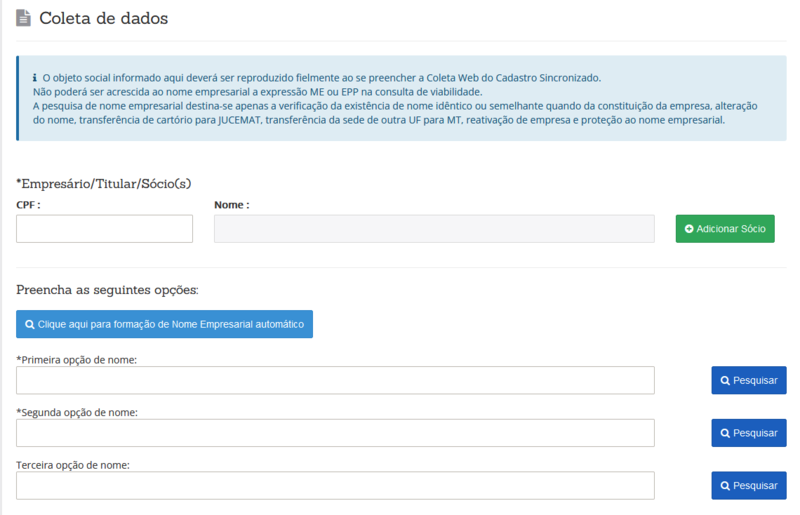
Task: Click the magnifier icon beside Terceira opção de nome
Action: 725,486
